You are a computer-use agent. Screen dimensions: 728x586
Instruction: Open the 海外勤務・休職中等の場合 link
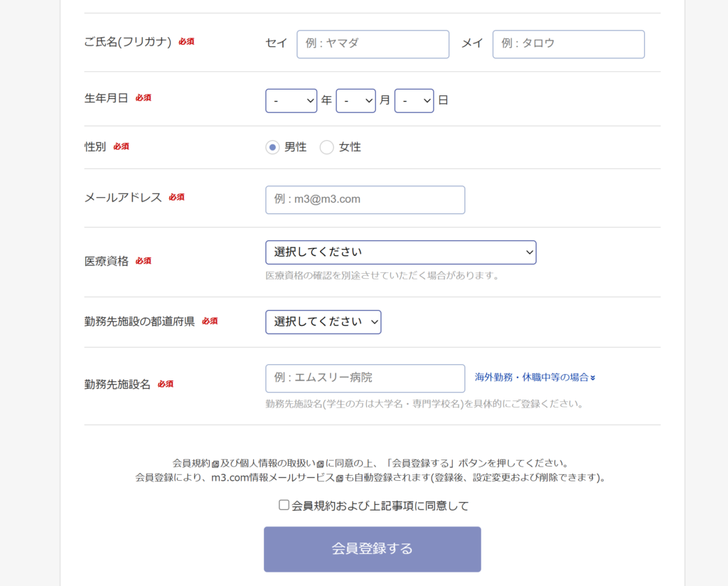[531, 378]
